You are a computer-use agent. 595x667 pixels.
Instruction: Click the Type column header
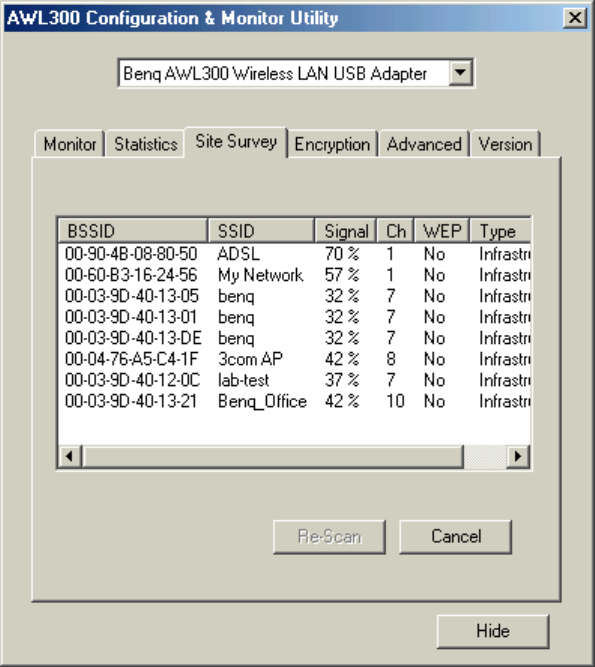pyautogui.click(x=500, y=231)
